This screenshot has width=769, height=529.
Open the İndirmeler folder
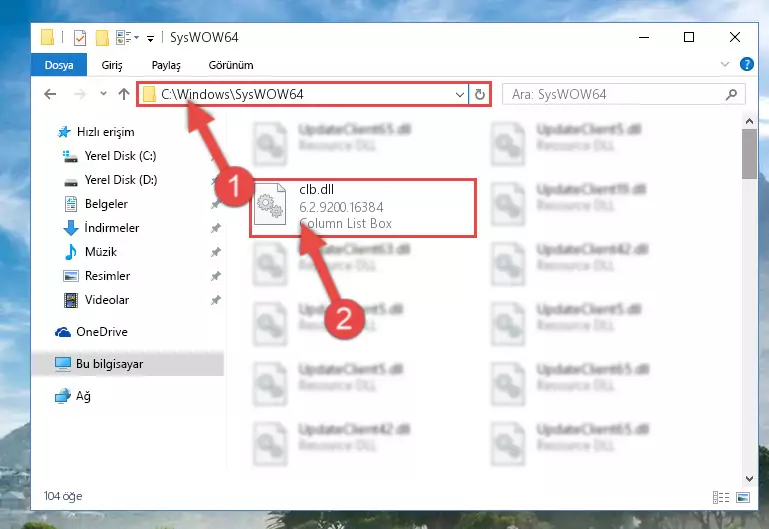click(x=112, y=228)
